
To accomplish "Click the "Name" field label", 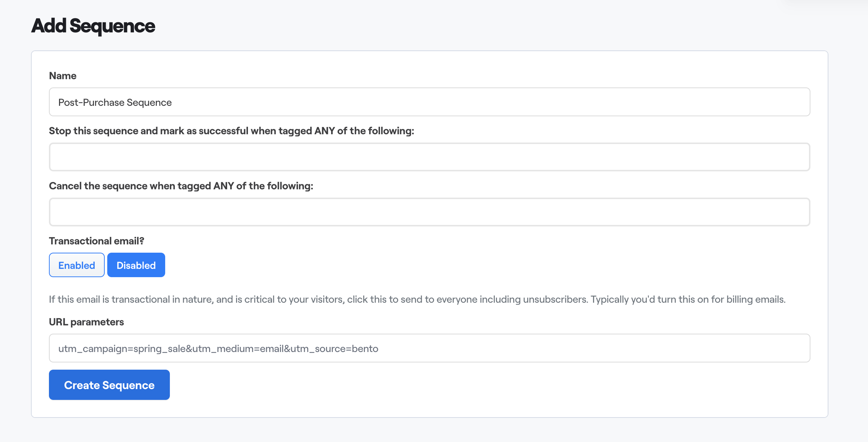I will 63,76.
